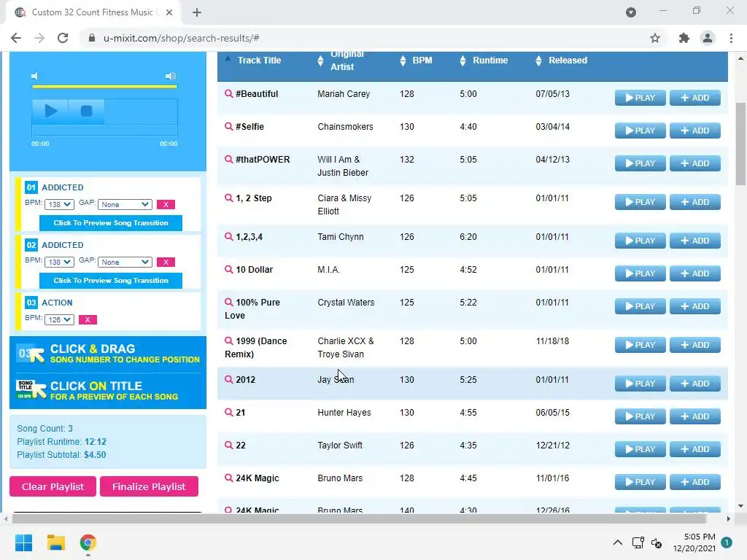Open BPM dropdown for song 02 Addicted

point(59,262)
